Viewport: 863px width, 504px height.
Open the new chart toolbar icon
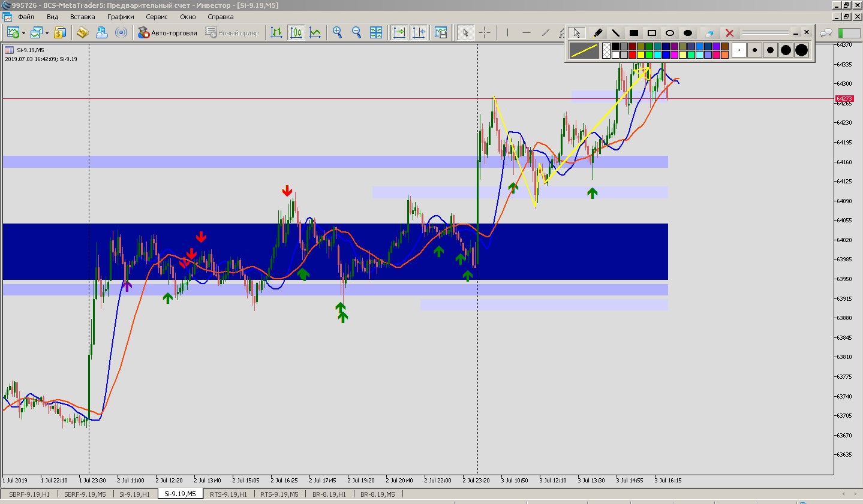tap(13, 33)
